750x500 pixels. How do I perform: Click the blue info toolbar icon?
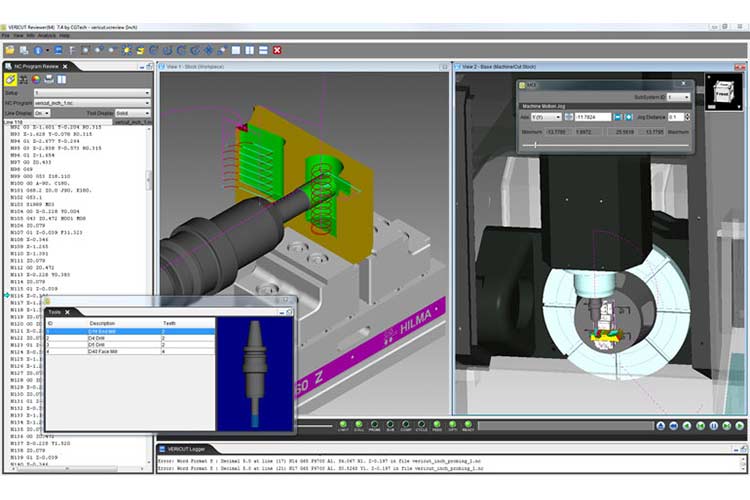click(x=38, y=50)
